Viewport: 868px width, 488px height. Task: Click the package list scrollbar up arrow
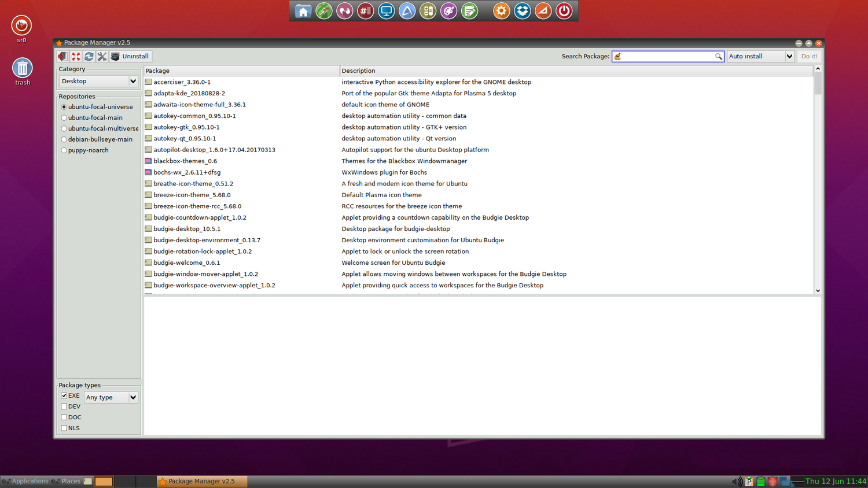coord(818,69)
